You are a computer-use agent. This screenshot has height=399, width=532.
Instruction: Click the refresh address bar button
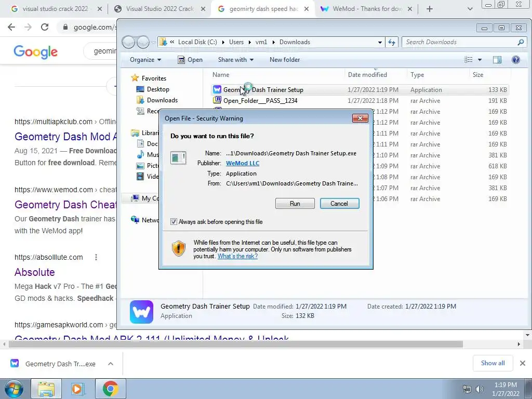pos(392,42)
